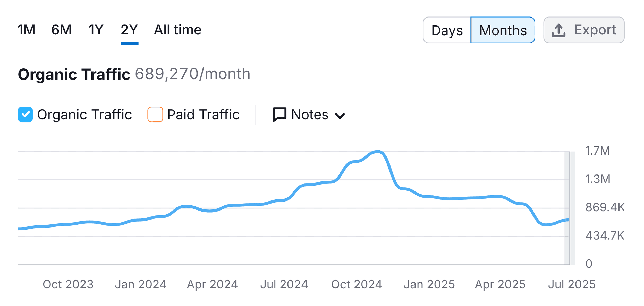Select the 2Y time range tab
The width and height of the screenshot is (644, 306).
coord(129,30)
